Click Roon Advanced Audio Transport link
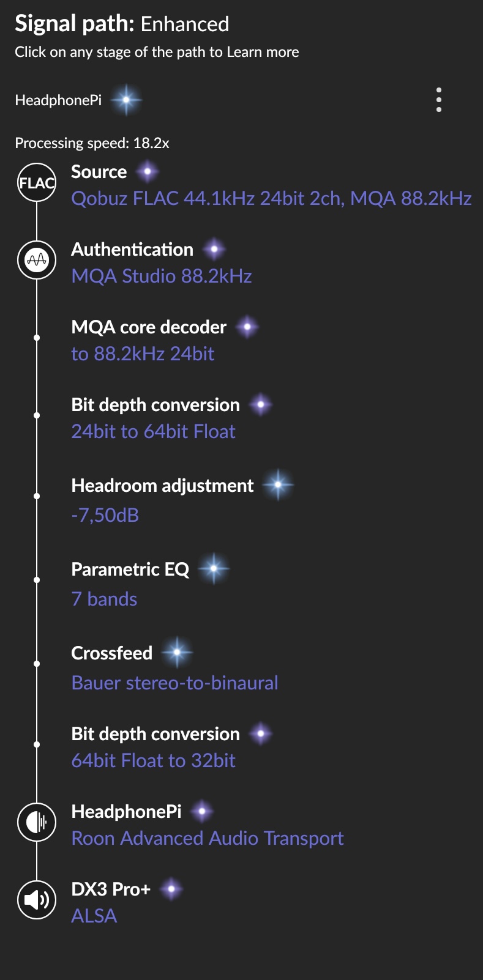 coord(208,838)
